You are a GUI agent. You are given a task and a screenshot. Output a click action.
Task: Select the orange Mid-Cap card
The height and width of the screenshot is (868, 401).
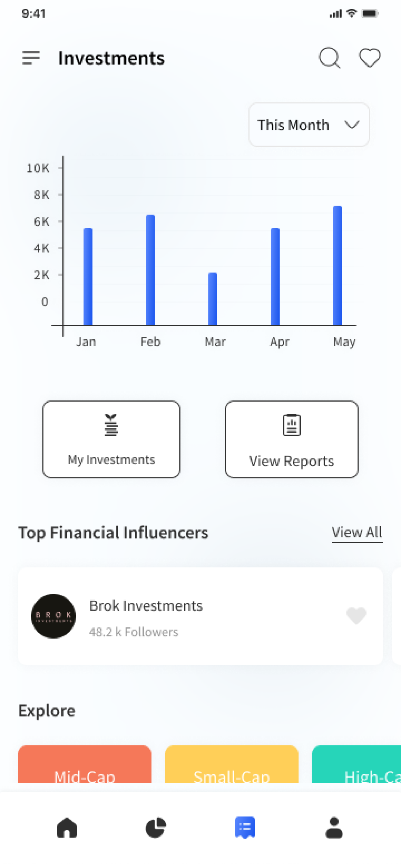pyautogui.click(x=85, y=764)
